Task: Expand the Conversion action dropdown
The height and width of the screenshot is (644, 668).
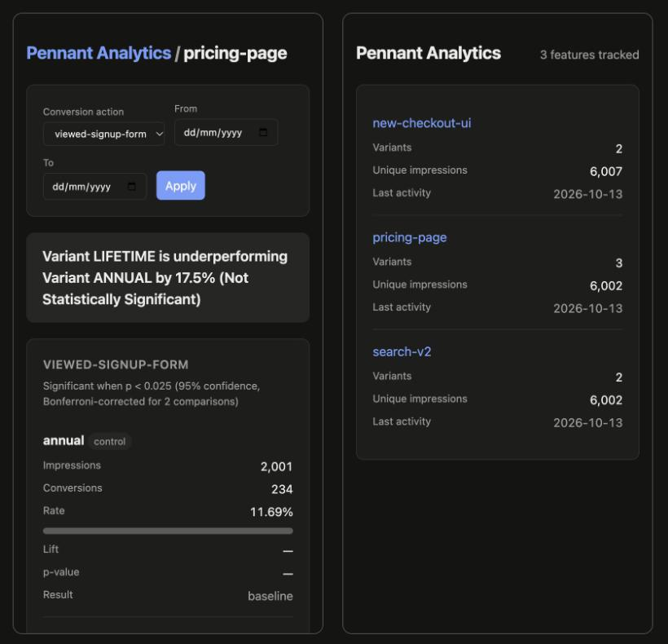Action: (x=104, y=134)
